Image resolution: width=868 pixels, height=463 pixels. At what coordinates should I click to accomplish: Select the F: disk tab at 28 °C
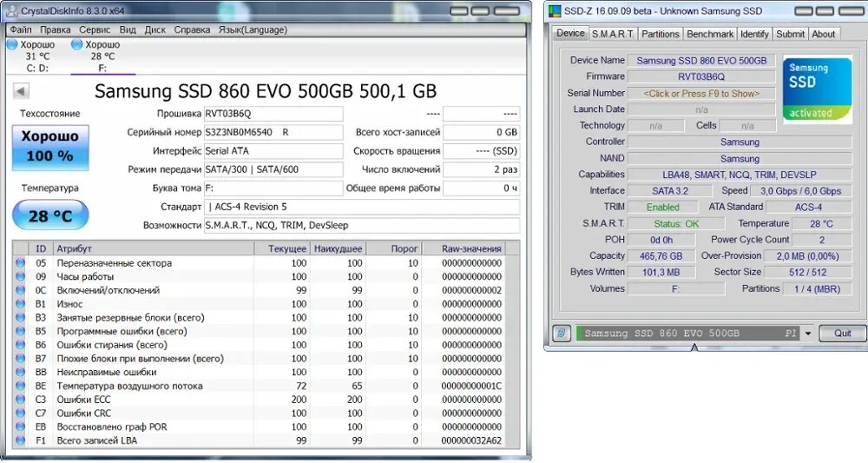pos(103,56)
